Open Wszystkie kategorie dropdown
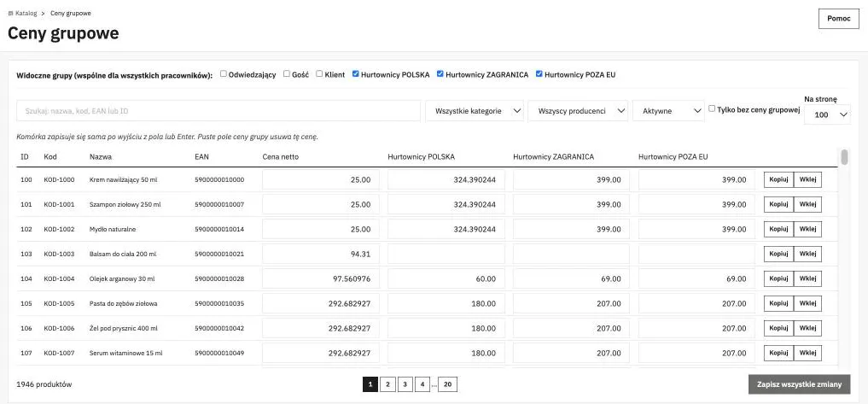This screenshot has height=404, width=868. coord(475,111)
